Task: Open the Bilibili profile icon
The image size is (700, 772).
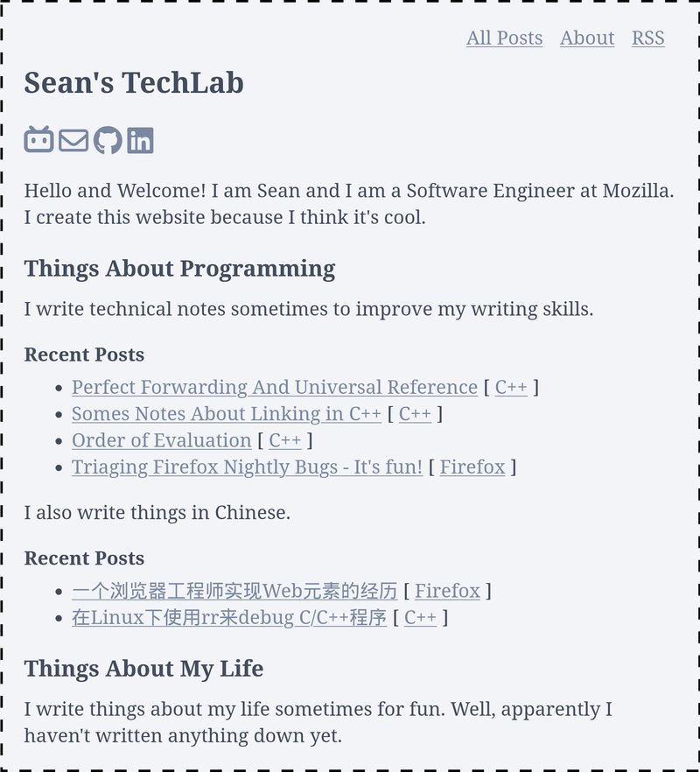Action: pos(38,140)
